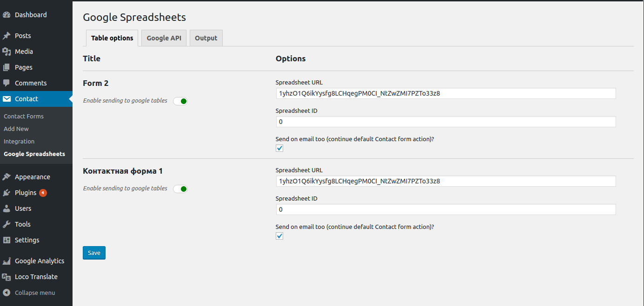Click the Collapse menu arrow icon
The height and width of the screenshot is (306, 644).
[7, 293]
